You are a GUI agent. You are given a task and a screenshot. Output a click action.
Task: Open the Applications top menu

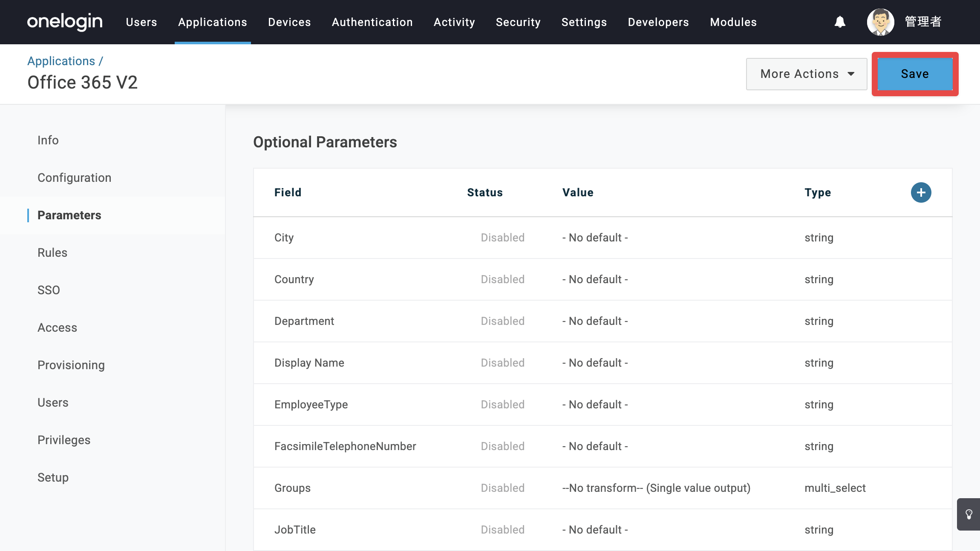(x=213, y=22)
